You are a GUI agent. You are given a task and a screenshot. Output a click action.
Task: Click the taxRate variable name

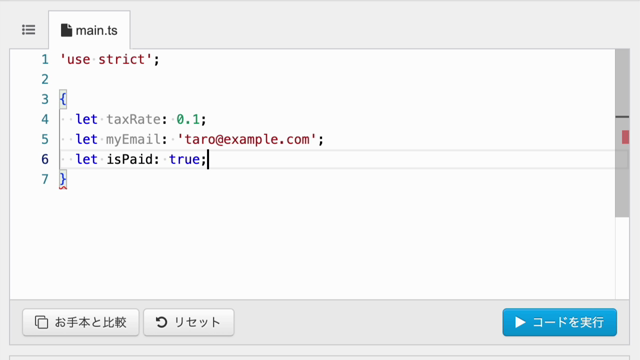[x=133, y=119]
